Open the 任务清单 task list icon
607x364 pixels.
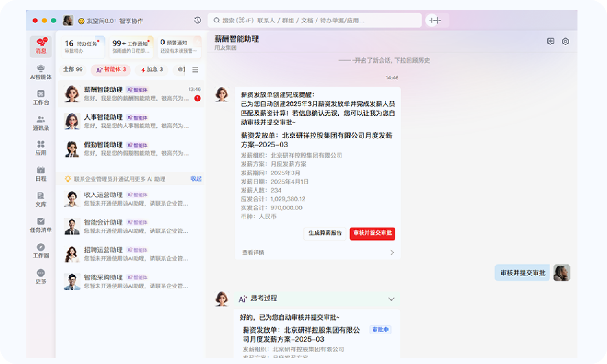[41, 225]
